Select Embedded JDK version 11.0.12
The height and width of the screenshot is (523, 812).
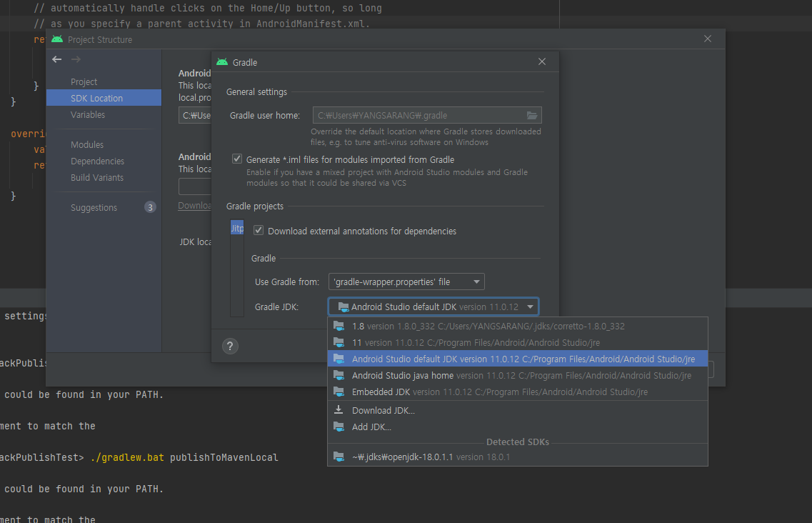(517, 392)
